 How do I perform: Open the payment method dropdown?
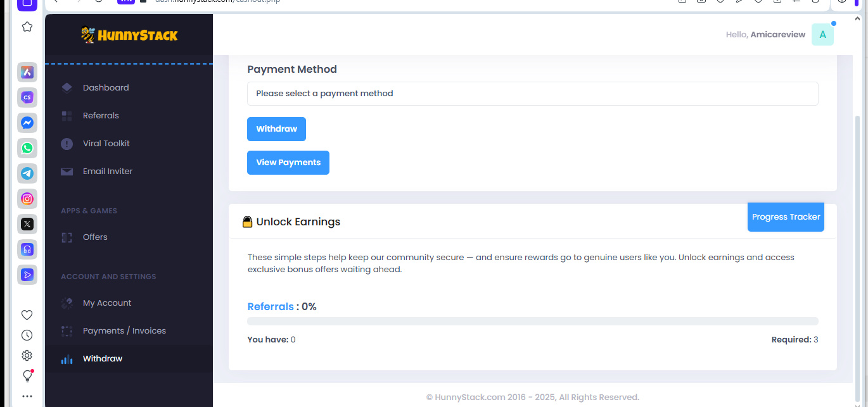click(532, 94)
